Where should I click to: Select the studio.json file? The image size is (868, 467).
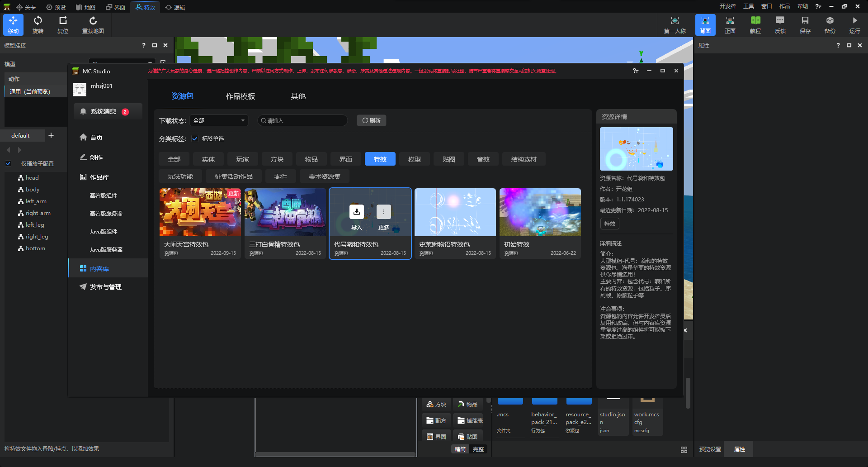click(613, 416)
